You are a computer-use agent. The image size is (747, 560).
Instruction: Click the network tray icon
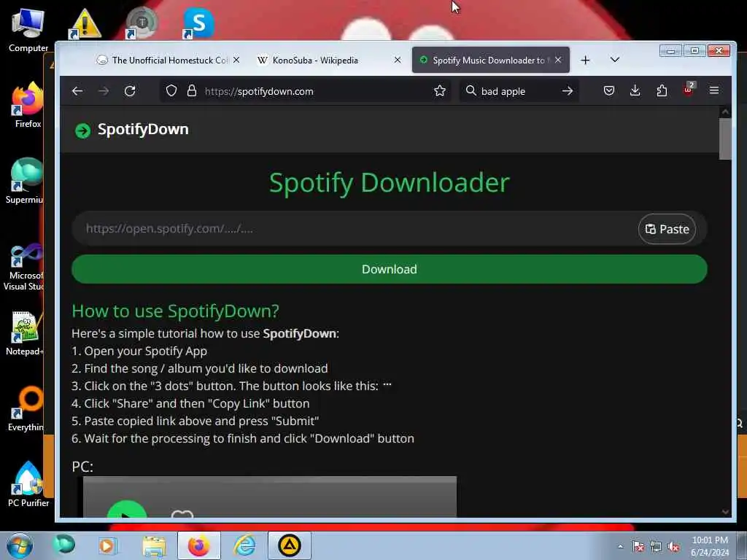656,546
